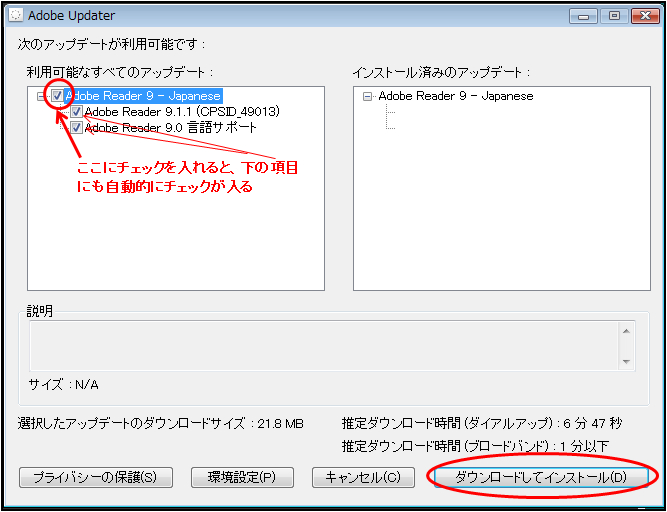Click the サイズ : N/A text
667x512 pixels.
63,385
